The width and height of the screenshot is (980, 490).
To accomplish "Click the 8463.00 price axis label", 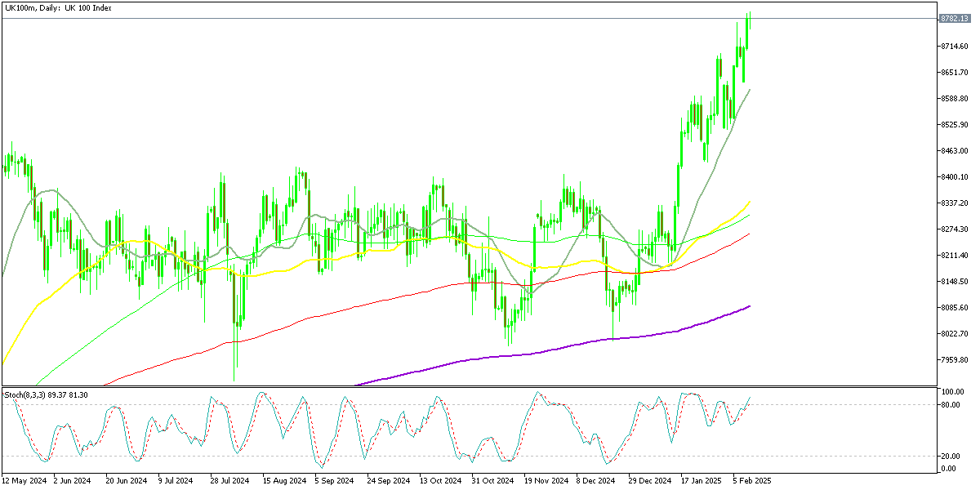I will (953, 151).
